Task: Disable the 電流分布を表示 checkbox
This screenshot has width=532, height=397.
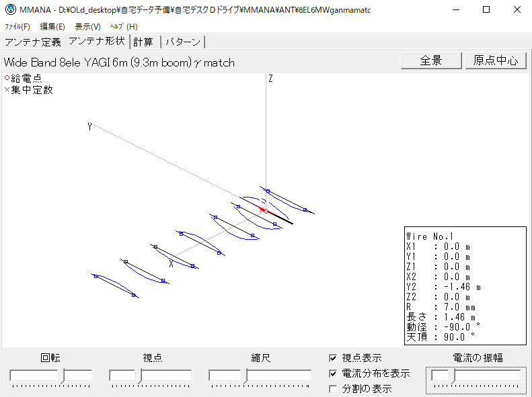Action: 334,373
